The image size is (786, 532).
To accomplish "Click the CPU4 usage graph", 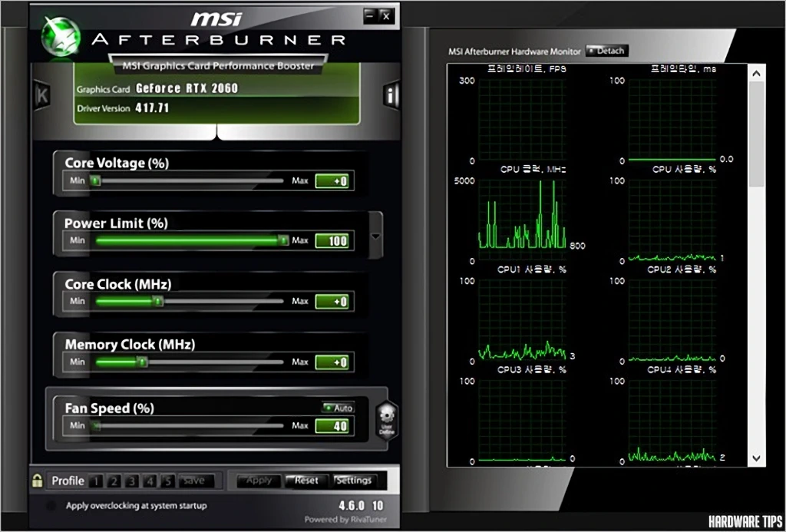I will pos(672,420).
